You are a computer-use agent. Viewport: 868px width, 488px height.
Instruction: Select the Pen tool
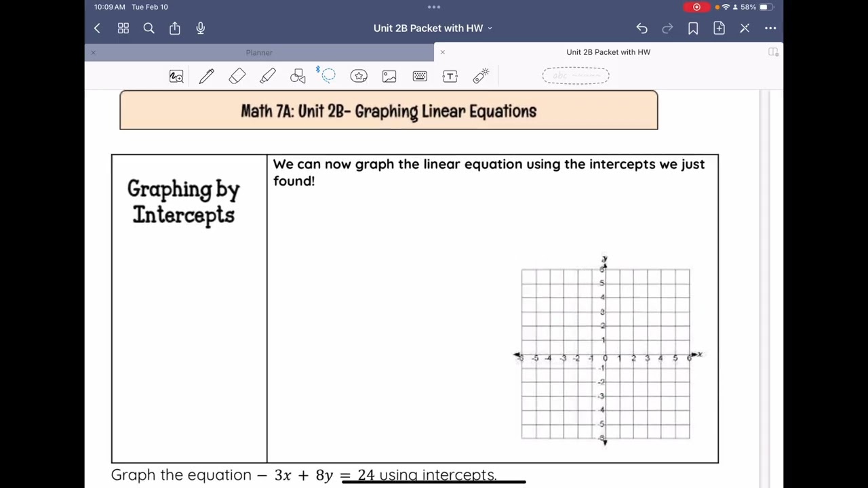tap(207, 76)
